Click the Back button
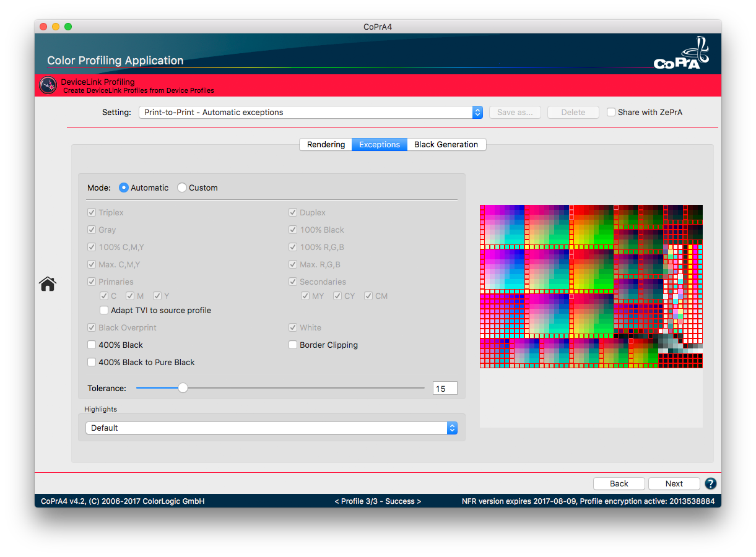 619,483
